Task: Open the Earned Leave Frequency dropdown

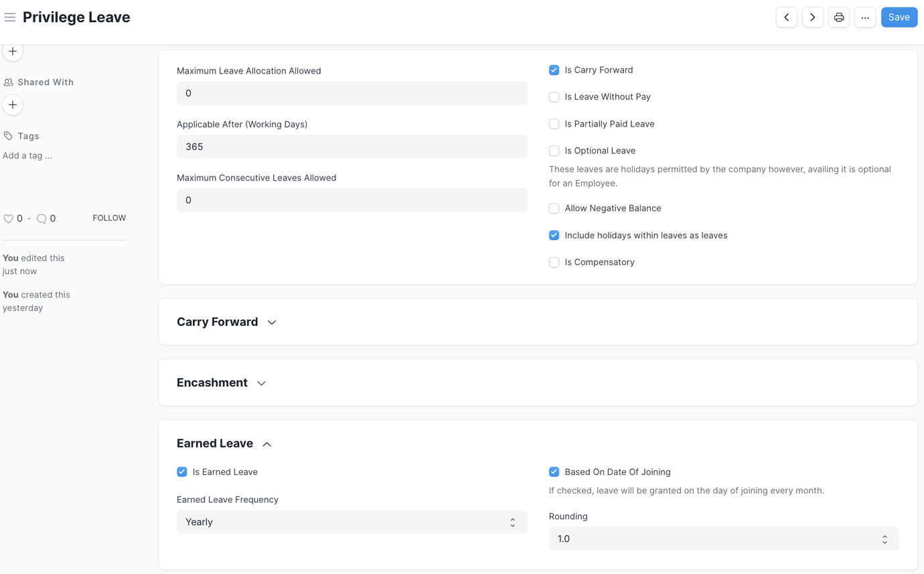Action: 352,522
